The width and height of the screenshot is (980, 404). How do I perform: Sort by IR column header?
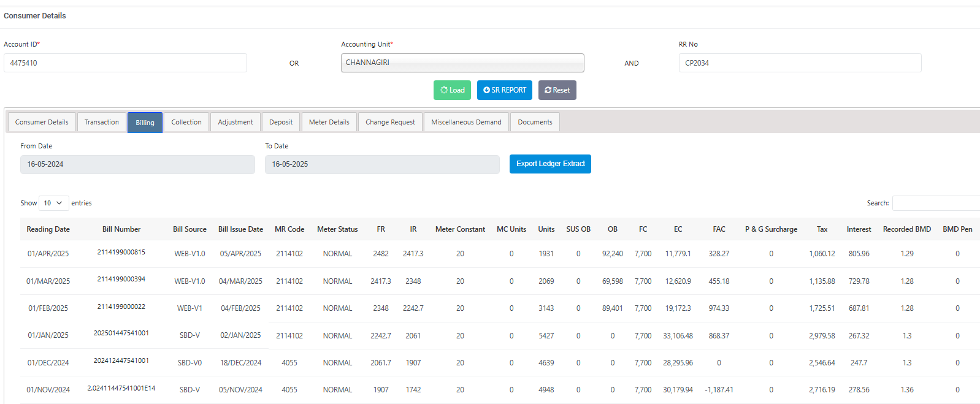413,229
